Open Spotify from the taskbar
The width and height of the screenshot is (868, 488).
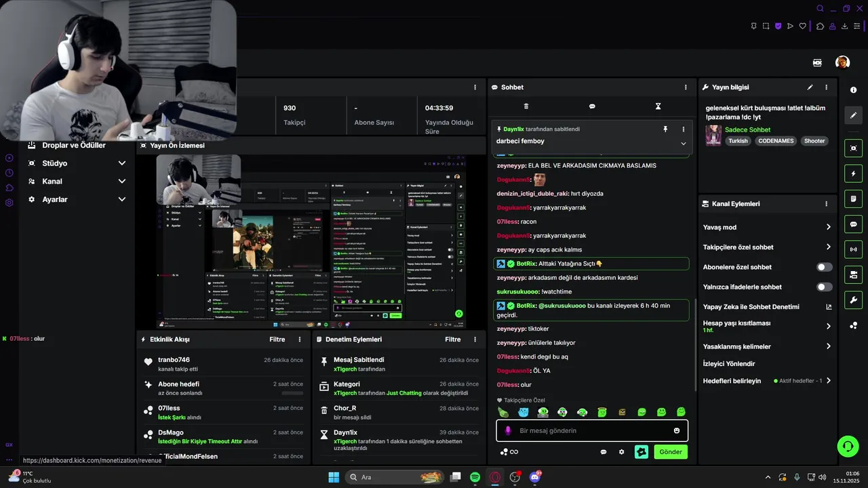(x=475, y=477)
